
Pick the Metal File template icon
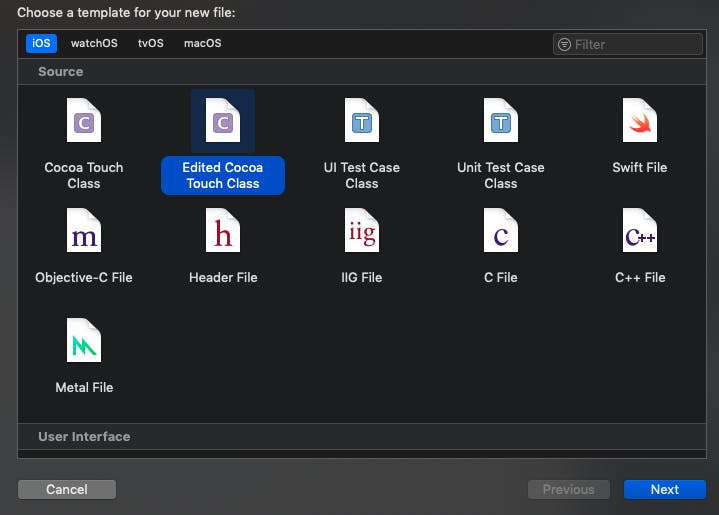(84, 340)
